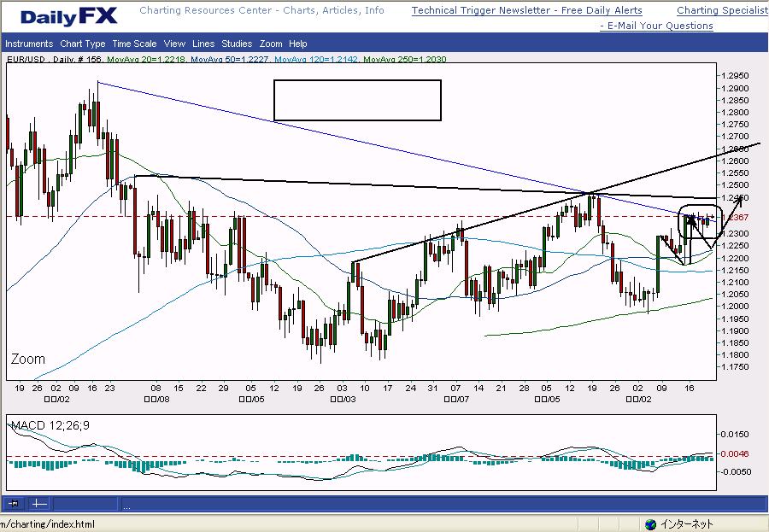Click E-Mail Your Questions link
This screenshot has width=769, height=532.
coord(657,26)
